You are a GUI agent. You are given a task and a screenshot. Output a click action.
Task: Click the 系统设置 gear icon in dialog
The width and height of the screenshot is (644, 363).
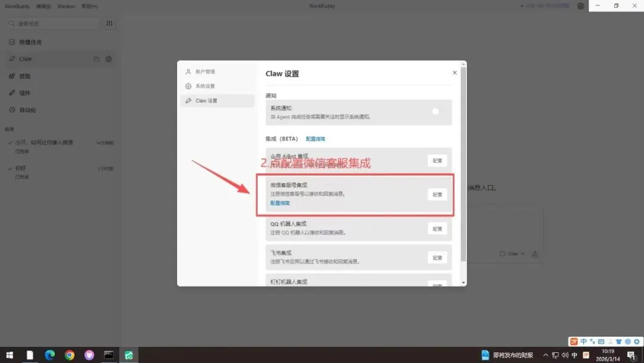click(x=188, y=86)
